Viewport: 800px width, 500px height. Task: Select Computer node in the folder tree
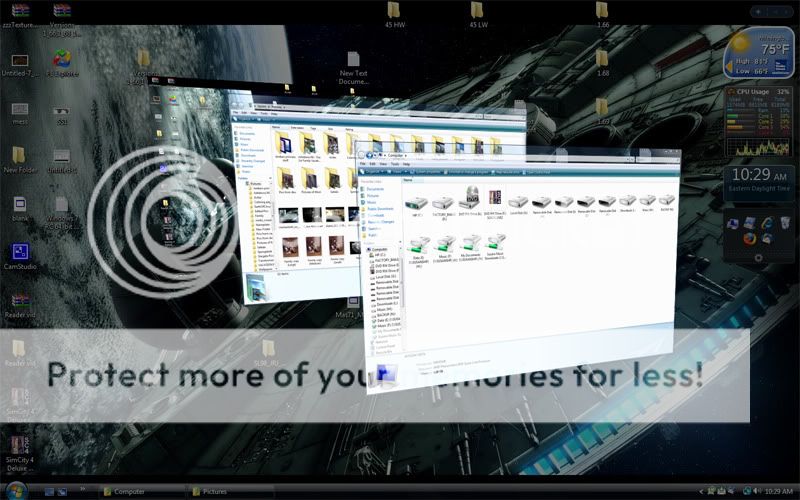pyautogui.click(x=379, y=249)
